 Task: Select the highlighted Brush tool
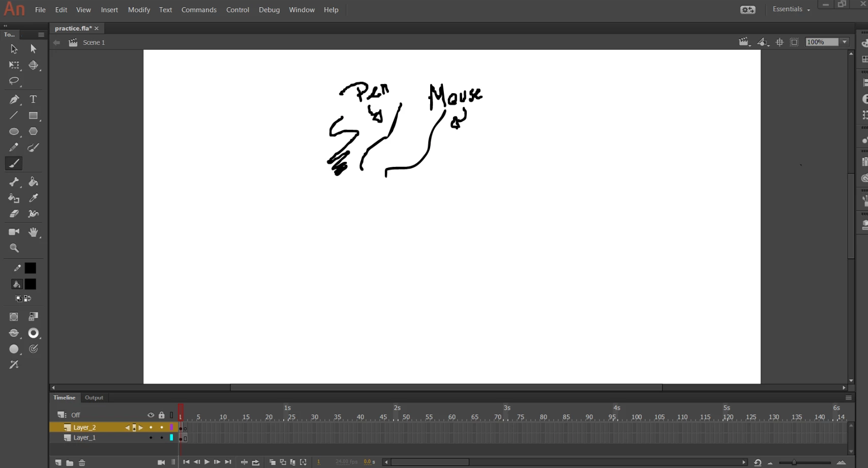click(14, 163)
